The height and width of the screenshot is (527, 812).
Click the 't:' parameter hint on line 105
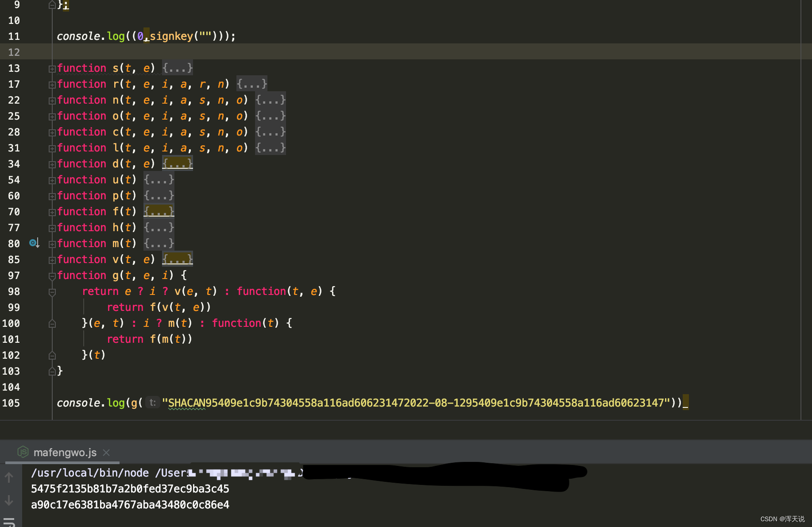click(x=152, y=403)
